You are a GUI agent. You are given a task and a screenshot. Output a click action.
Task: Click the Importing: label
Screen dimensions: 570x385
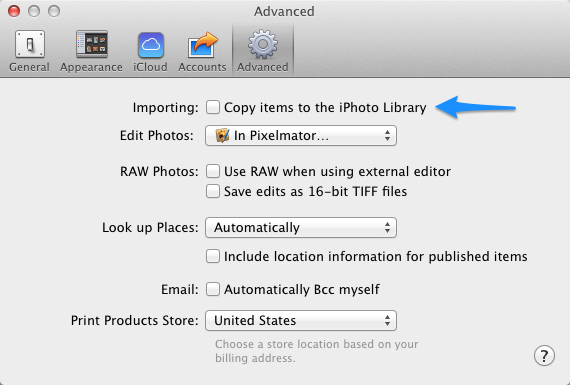165,108
